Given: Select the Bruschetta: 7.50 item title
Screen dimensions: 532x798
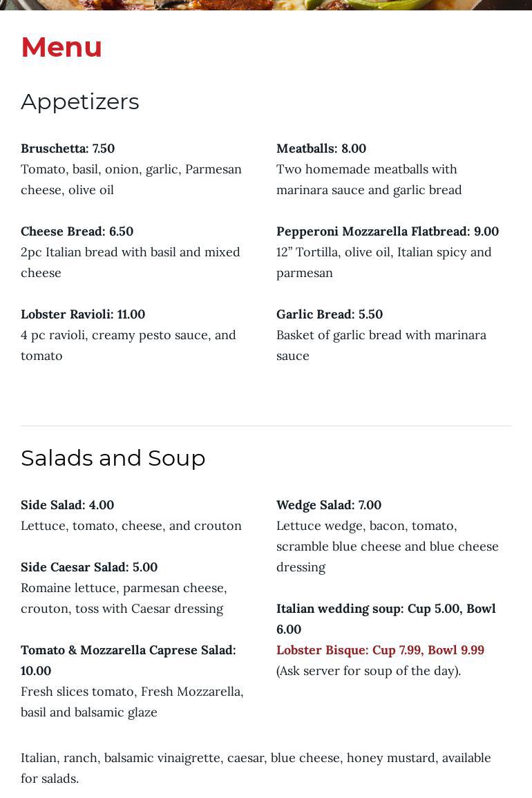Looking at the screenshot, I should tap(68, 149).
